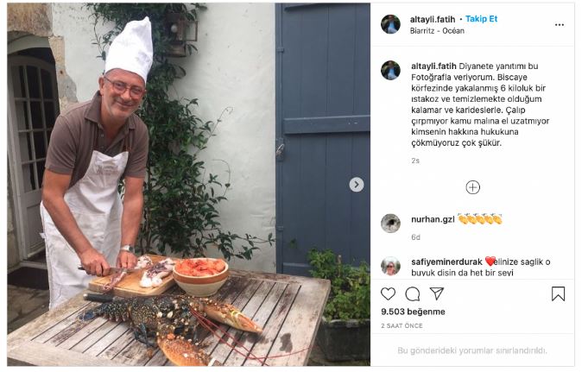Load more comments with the plus circle
This screenshot has width=588, height=372.
click(472, 187)
